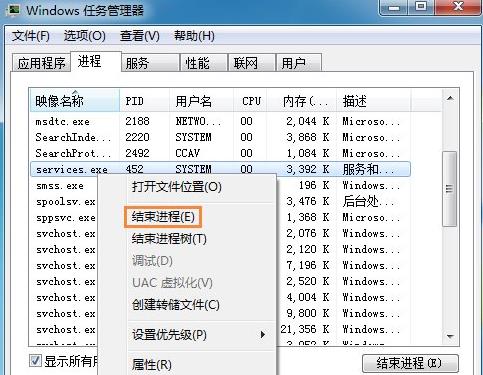The width and height of the screenshot is (483, 375).
Task: Expand the 设置优先级(P) submenu arrow
Action: [263, 334]
